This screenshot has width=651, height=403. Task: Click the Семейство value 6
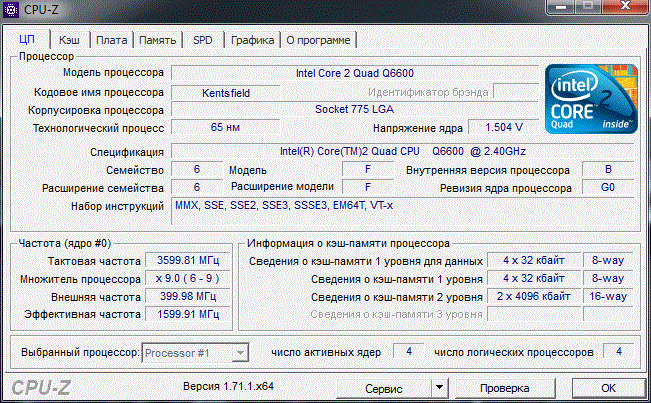click(x=197, y=169)
